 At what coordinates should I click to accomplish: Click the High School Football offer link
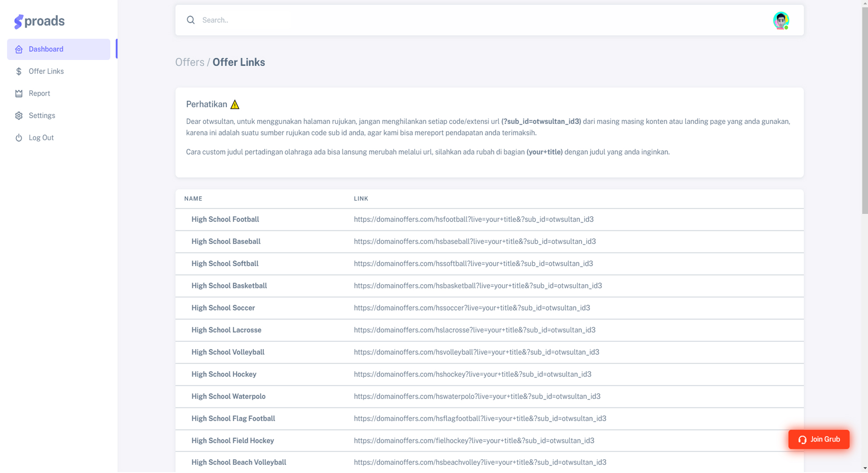tap(473, 219)
